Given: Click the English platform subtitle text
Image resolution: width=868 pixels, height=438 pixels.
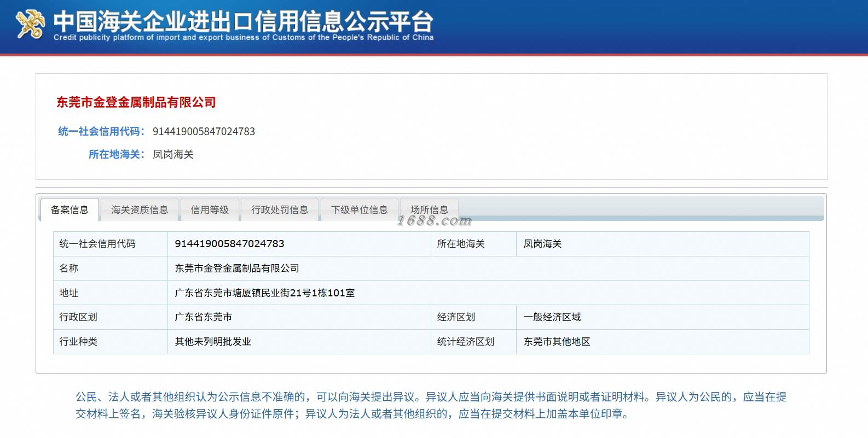Looking at the screenshot, I should coord(244,38).
